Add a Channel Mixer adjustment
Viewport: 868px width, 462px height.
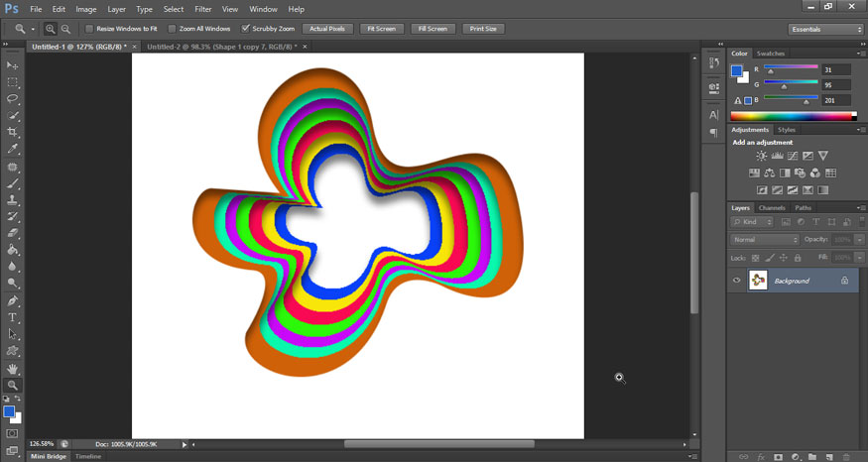(x=814, y=173)
